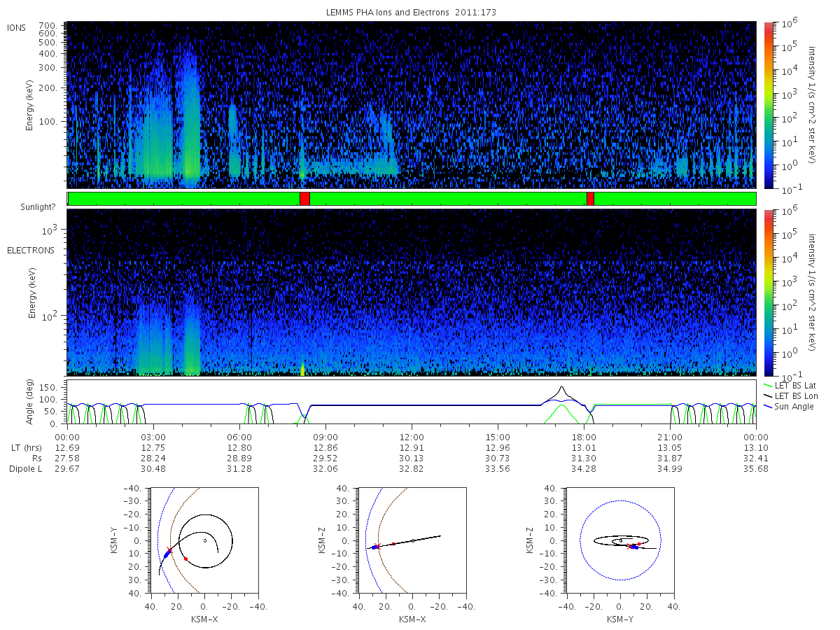Click the KSM-Y axis label of the left orbit plot

[114, 541]
